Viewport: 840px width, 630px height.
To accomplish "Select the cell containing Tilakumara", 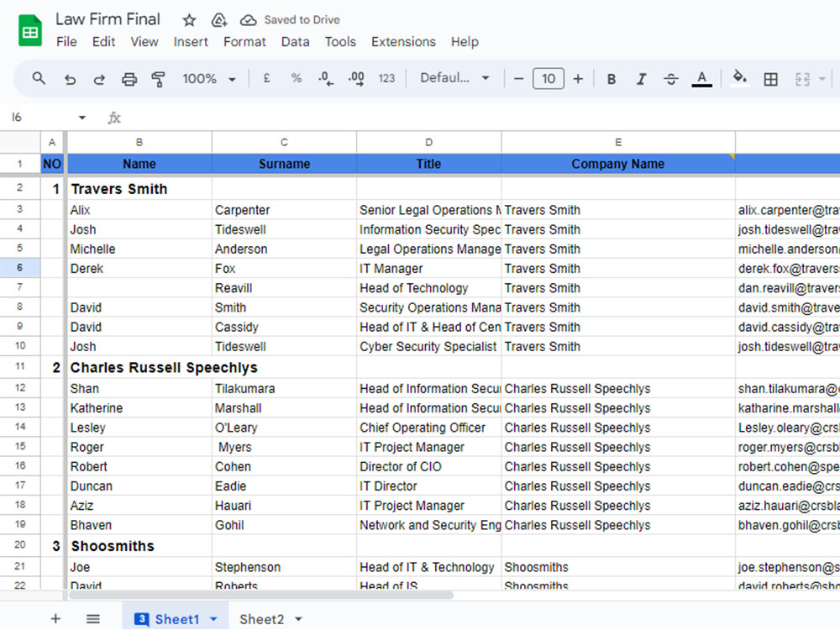I will pyautogui.click(x=284, y=388).
